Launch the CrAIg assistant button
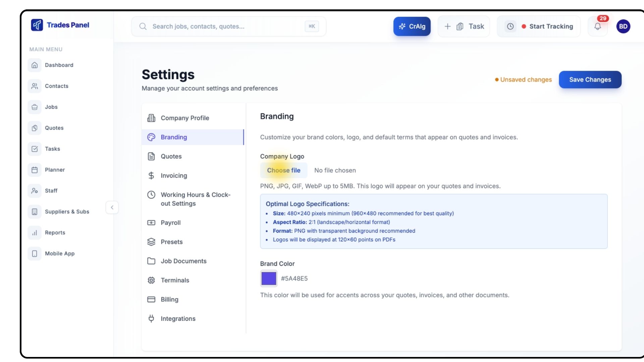This screenshot has height=362, width=644. point(412,26)
